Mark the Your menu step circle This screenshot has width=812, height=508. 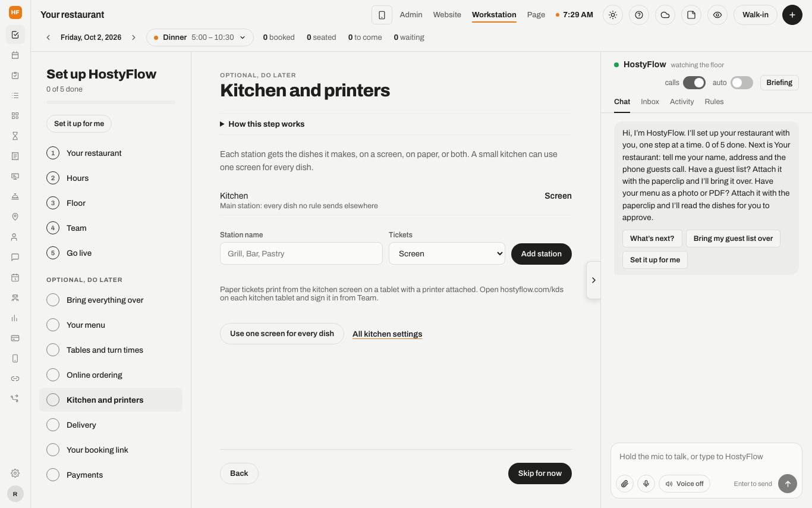[x=53, y=325]
